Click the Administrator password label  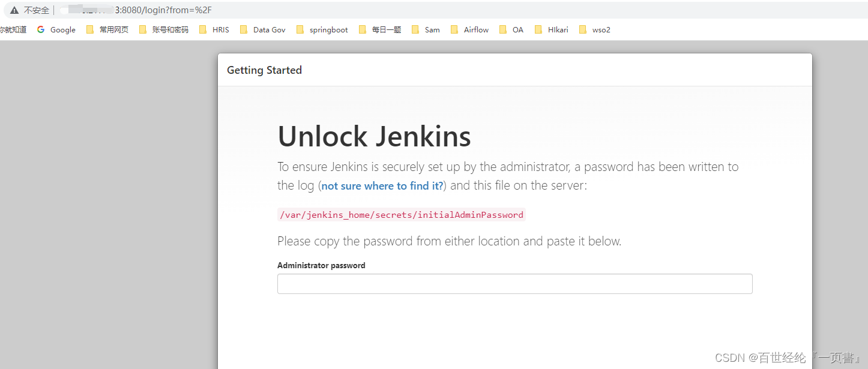pyautogui.click(x=321, y=265)
